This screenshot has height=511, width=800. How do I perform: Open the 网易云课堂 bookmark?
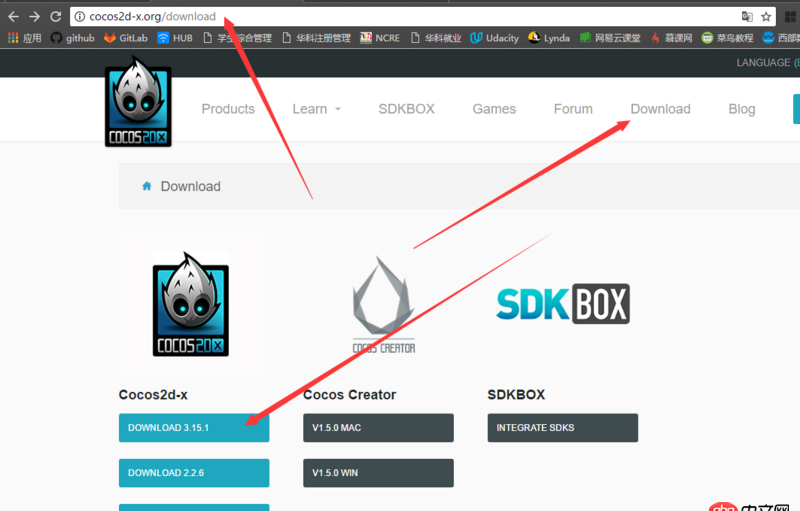coord(610,38)
